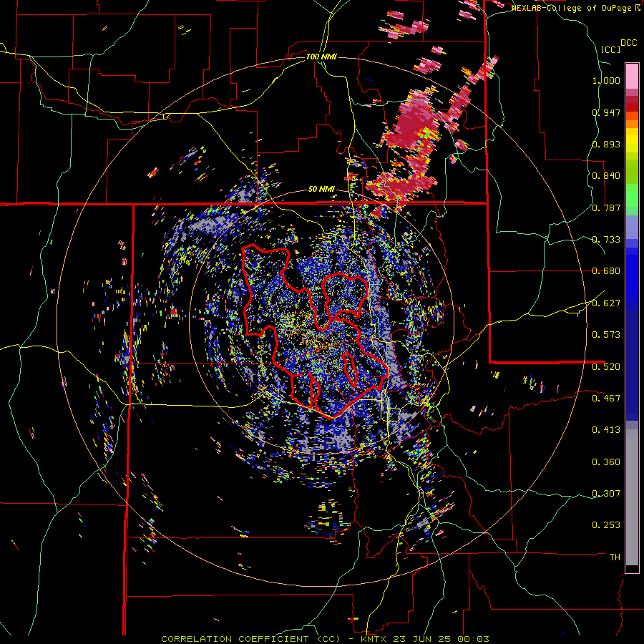Pick the gray low-value color bar segment
This screenshot has width=644, height=644.
pos(632,497)
